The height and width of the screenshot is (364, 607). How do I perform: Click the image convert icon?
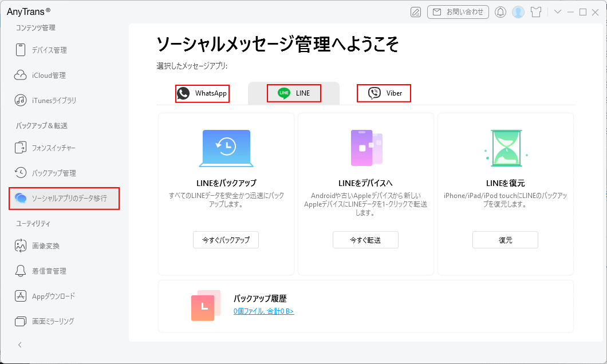point(21,246)
